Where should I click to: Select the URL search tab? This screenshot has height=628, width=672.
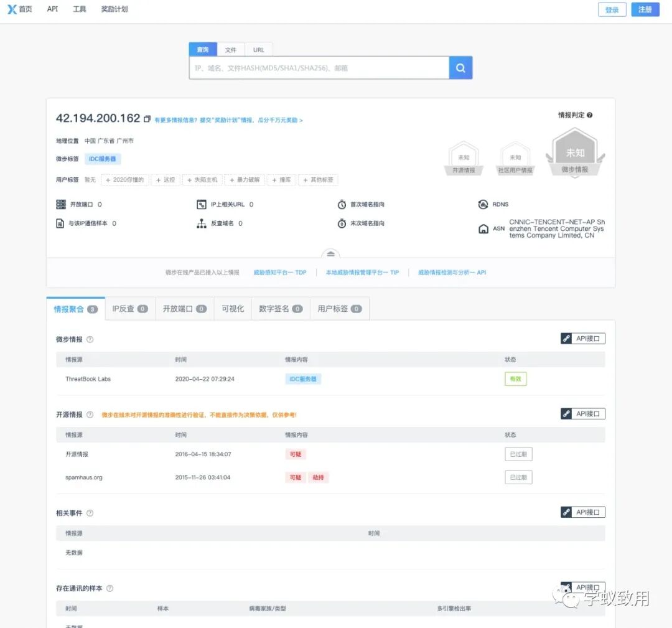coord(258,50)
